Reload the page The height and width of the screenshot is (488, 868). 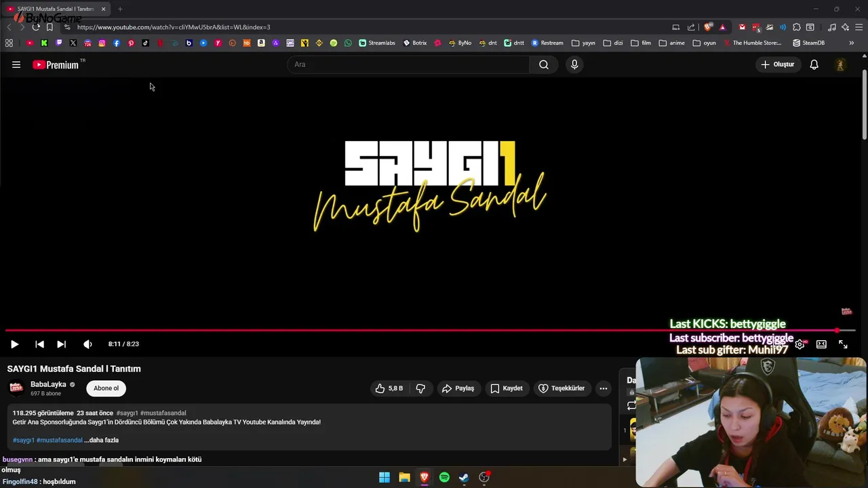(x=35, y=27)
